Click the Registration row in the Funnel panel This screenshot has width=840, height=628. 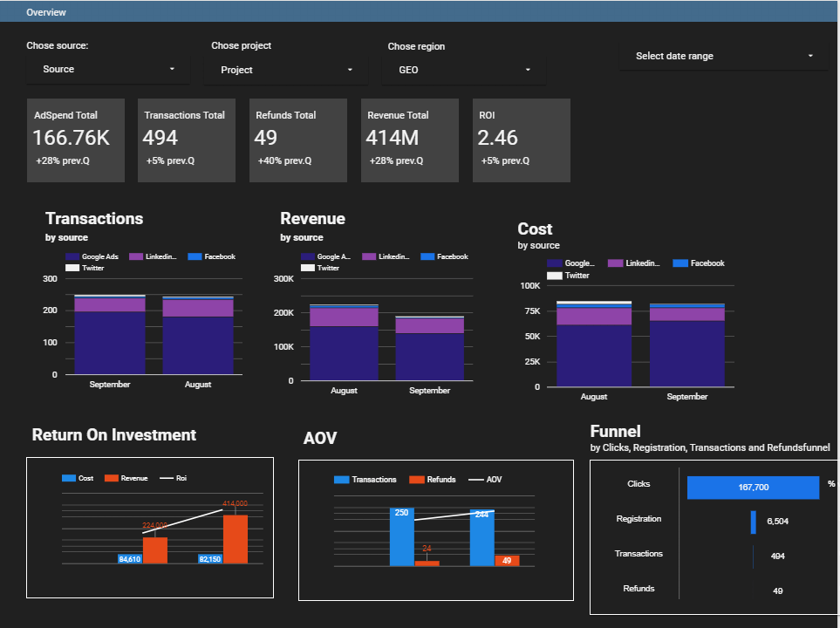click(638, 518)
